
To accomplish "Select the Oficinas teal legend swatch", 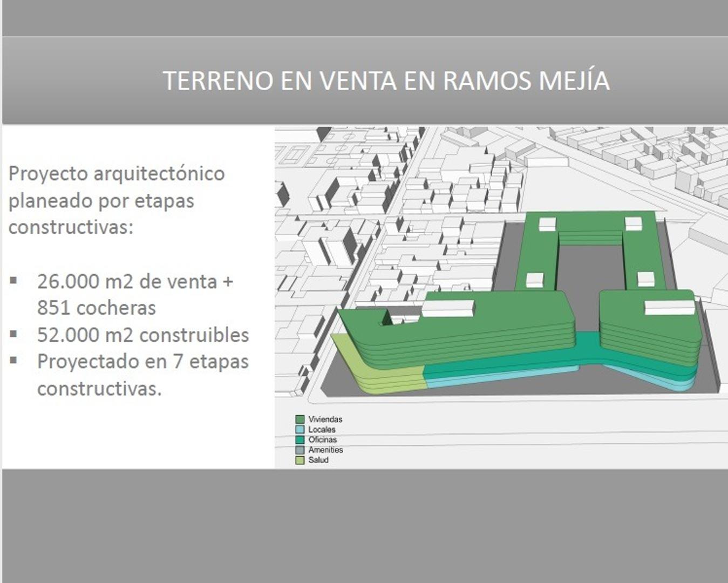I will 300,440.
